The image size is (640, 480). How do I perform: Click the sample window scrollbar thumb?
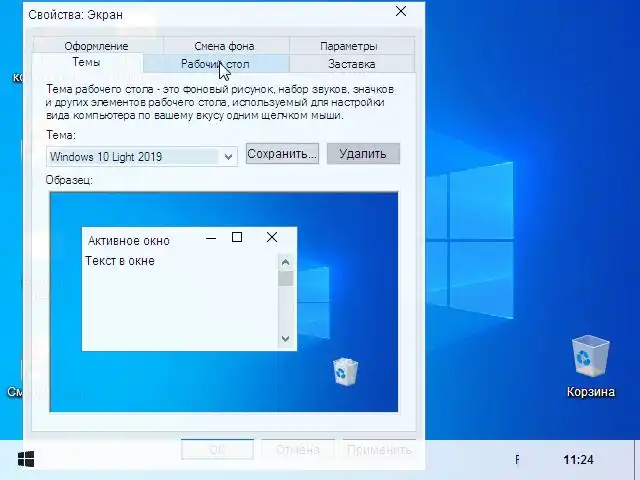pyautogui.click(x=285, y=278)
